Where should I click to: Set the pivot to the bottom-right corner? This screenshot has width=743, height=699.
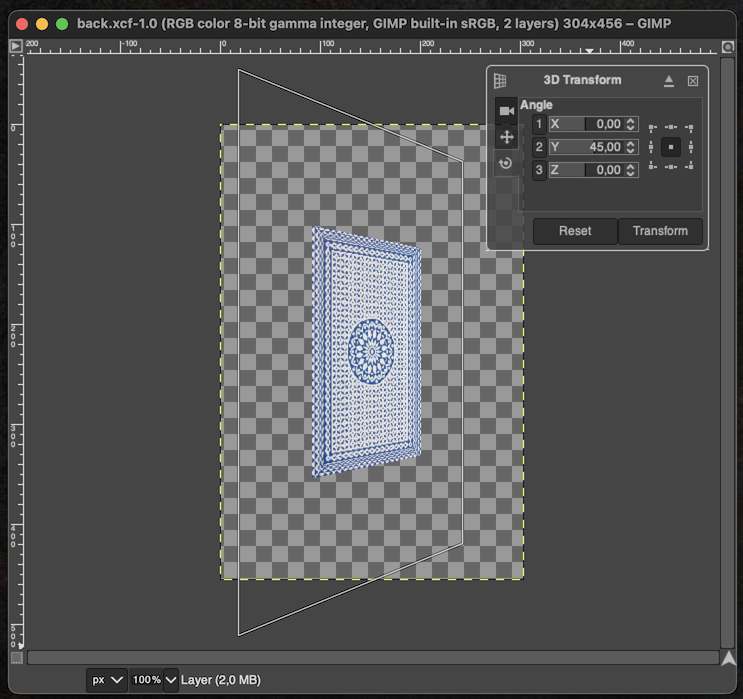[689, 166]
